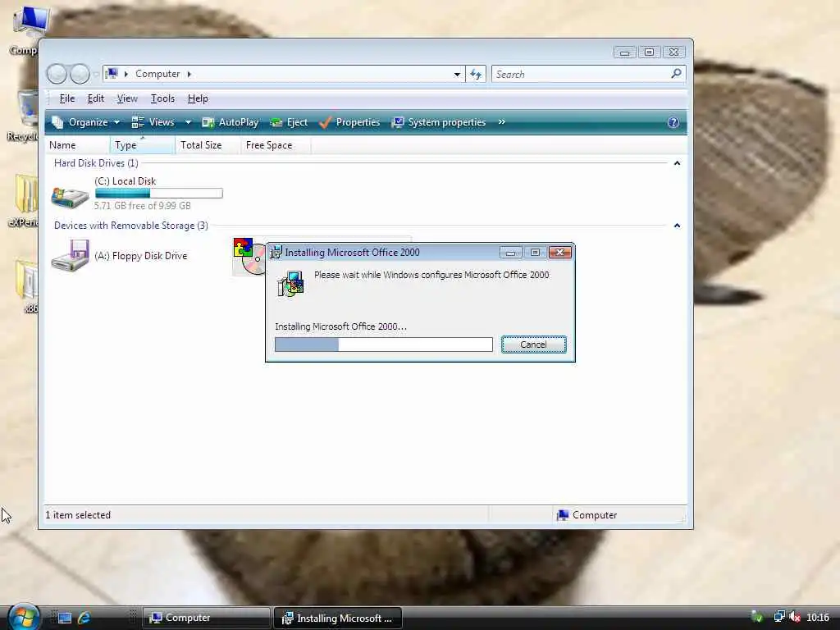Sort by the Name column header
Image resolution: width=840 pixels, height=630 pixels.
click(x=78, y=145)
